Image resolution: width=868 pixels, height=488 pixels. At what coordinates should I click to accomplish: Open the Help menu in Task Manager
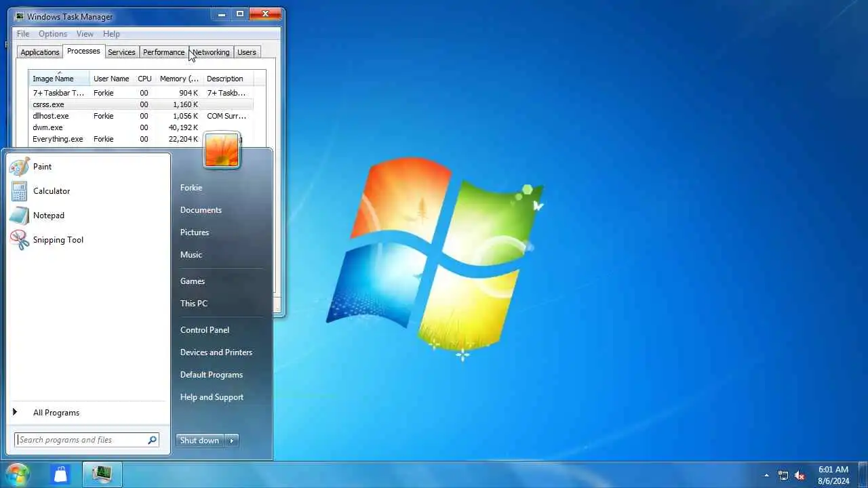[111, 34]
